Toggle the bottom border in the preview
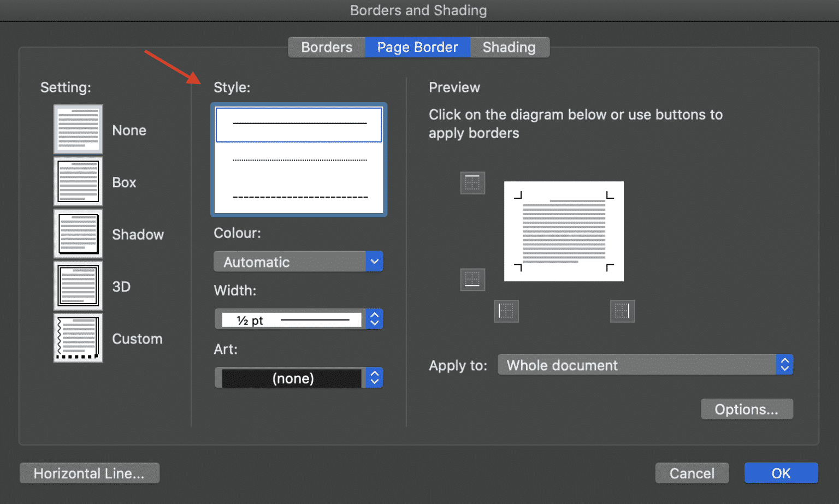Viewport: 839px width, 504px height. pyautogui.click(x=472, y=279)
